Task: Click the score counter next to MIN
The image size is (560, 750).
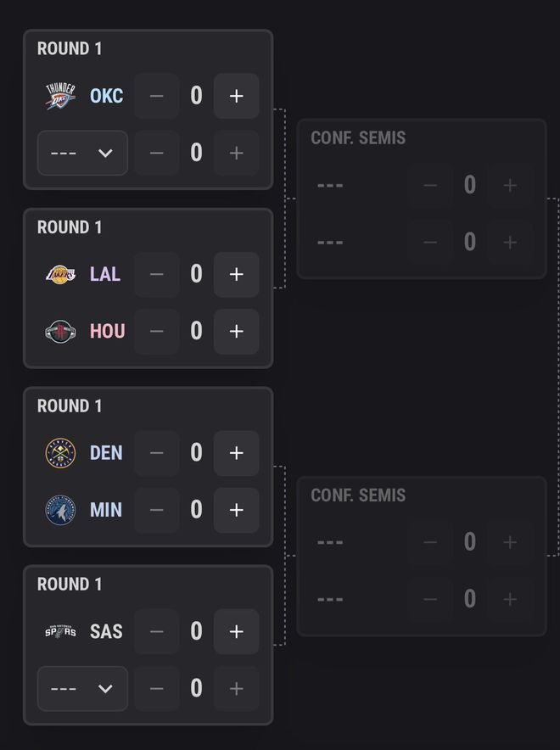Action: point(196,509)
